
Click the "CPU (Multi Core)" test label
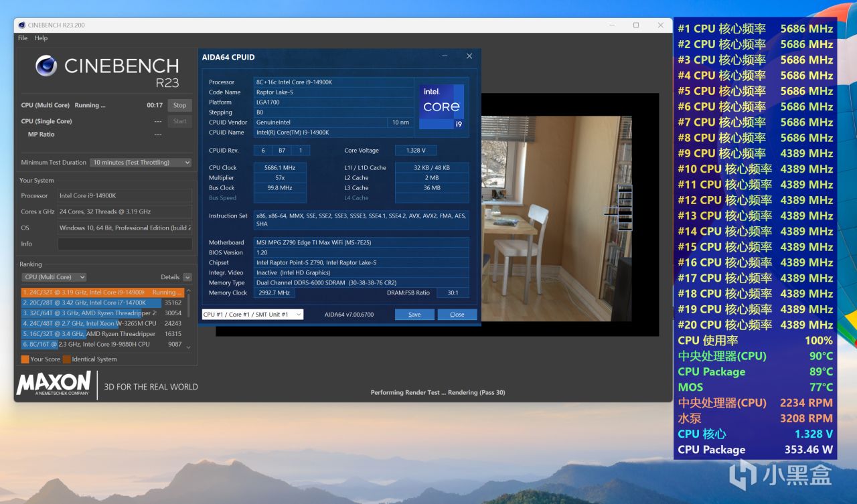(x=46, y=105)
